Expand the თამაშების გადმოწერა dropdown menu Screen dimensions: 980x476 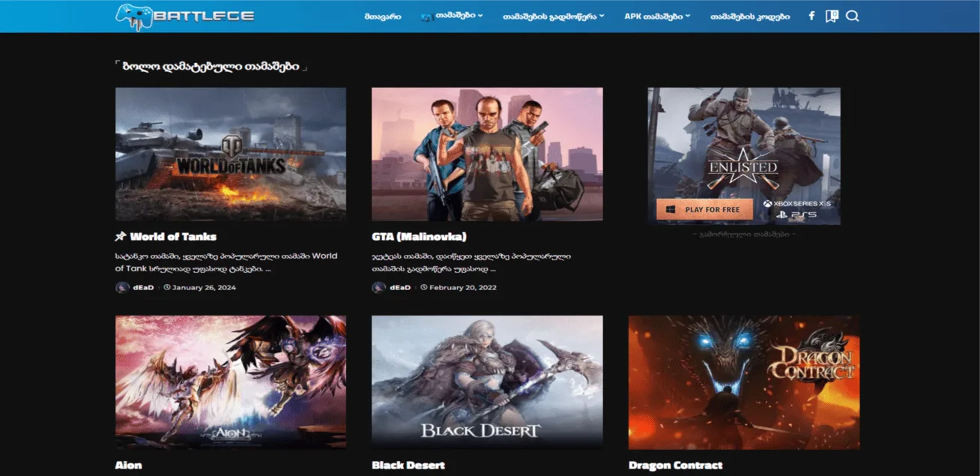(x=554, y=16)
